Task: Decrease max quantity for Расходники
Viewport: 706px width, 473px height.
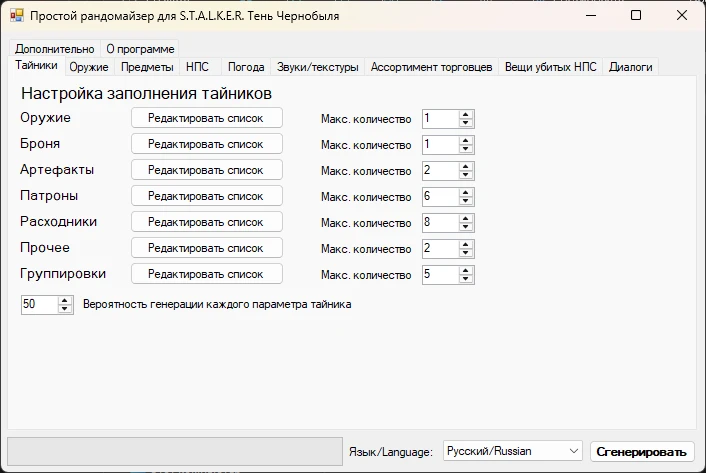Action: click(466, 227)
